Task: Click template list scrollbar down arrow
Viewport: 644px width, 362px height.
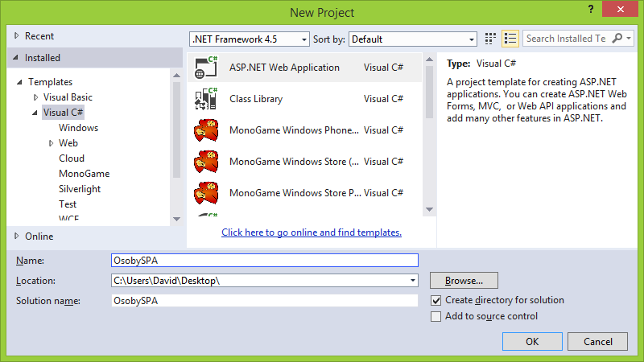Action: (430, 210)
